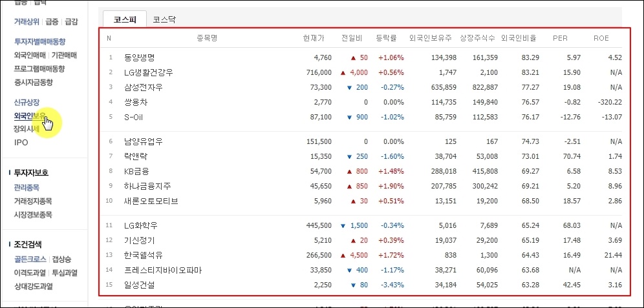Open 증시자금동향 link
Image resolution: width=644 pixels, height=308 pixels.
click(x=33, y=82)
